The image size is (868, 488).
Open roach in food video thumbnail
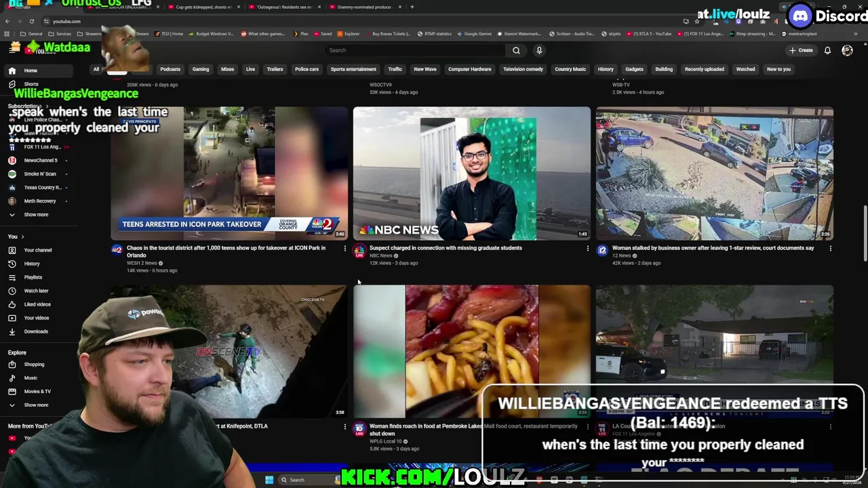point(472,351)
